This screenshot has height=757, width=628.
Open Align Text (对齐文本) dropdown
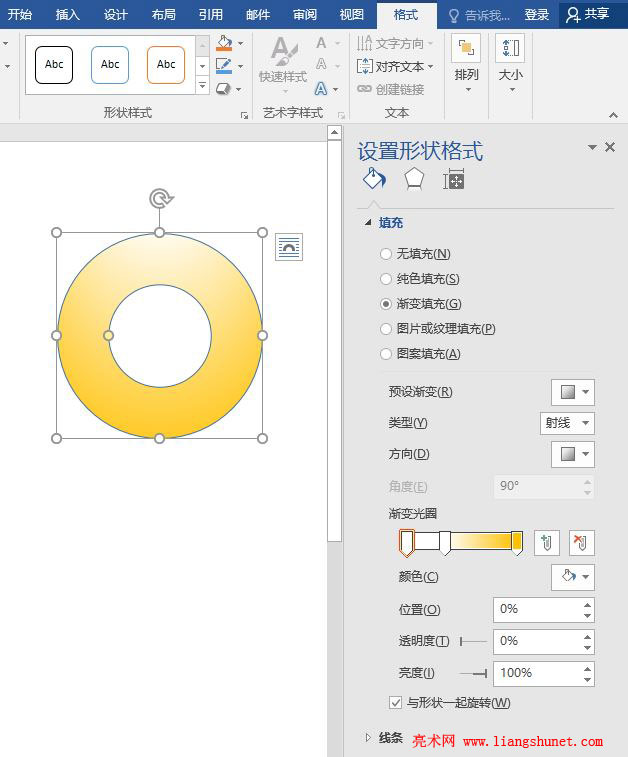point(394,66)
